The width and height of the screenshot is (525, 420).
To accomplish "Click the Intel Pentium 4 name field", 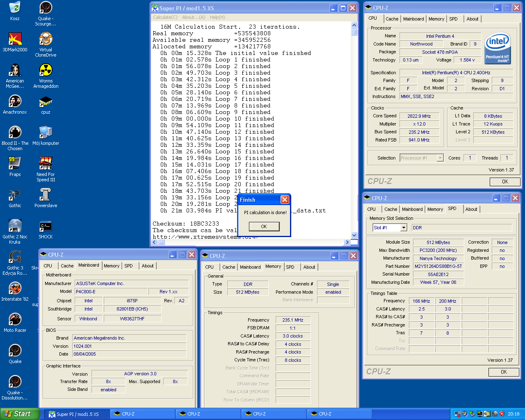I will point(440,36).
